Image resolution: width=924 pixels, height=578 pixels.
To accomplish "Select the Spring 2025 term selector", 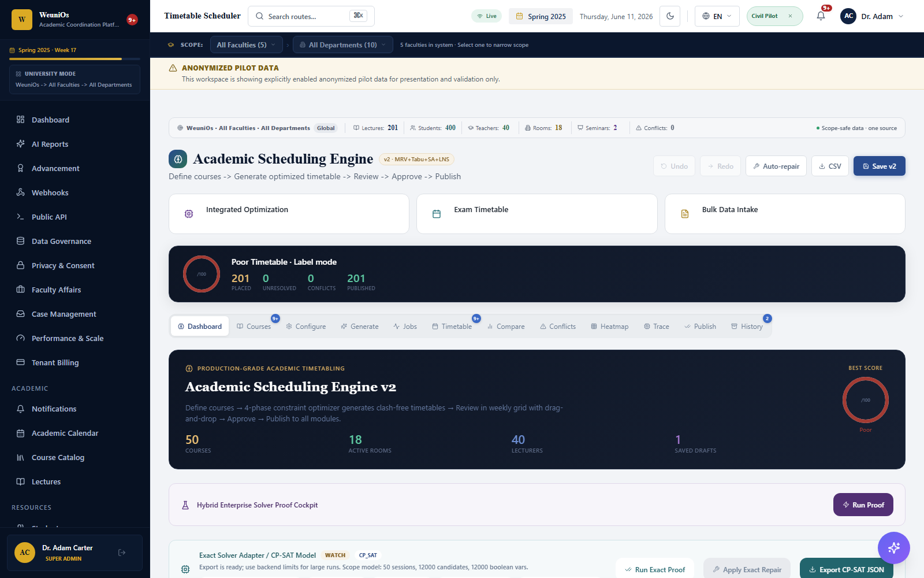I will (x=541, y=16).
